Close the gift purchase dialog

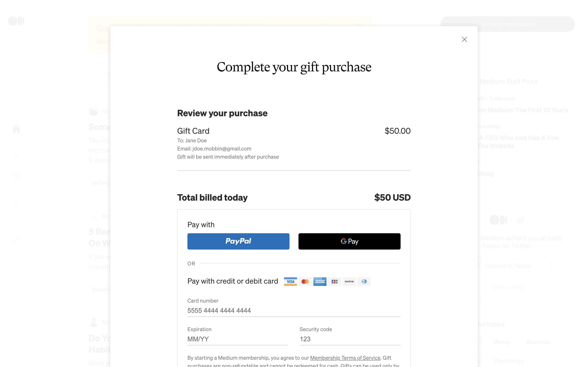click(x=464, y=39)
